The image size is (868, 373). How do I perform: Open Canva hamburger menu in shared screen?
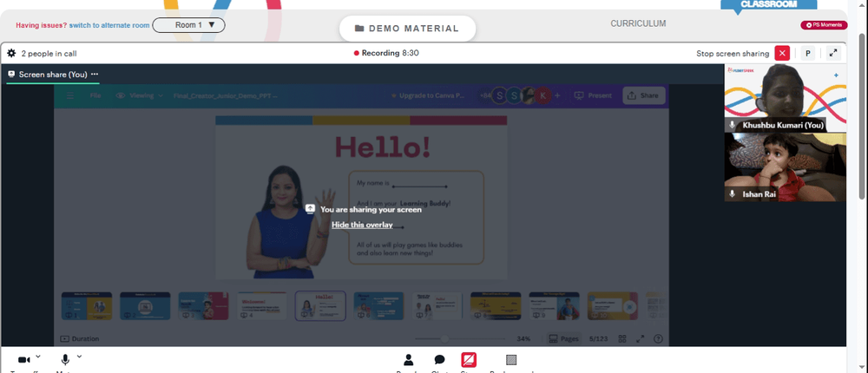(70, 95)
